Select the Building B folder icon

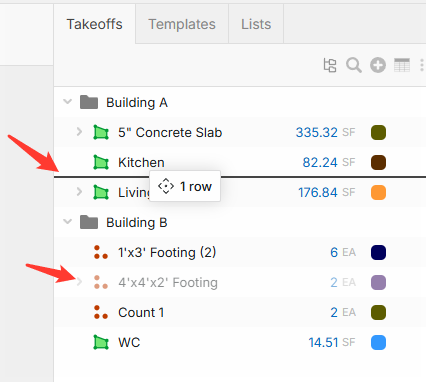[89, 222]
